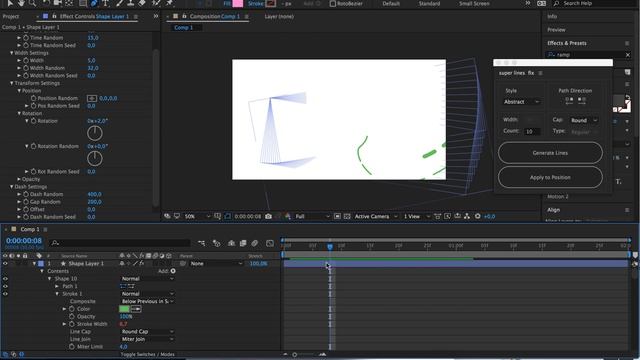Select the Comp 1 viewer tab
This screenshot has height=360, width=640.
click(x=183, y=28)
